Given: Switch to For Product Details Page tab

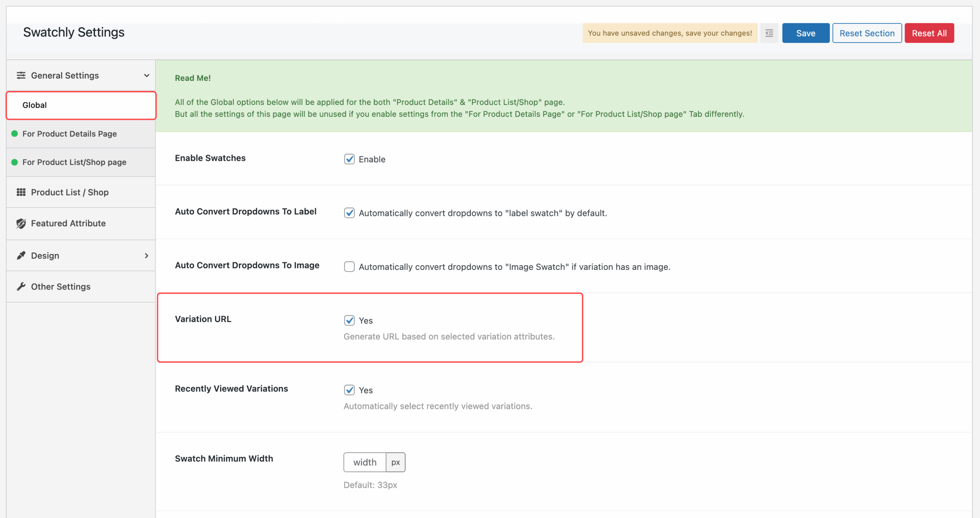Looking at the screenshot, I should [x=70, y=134].
